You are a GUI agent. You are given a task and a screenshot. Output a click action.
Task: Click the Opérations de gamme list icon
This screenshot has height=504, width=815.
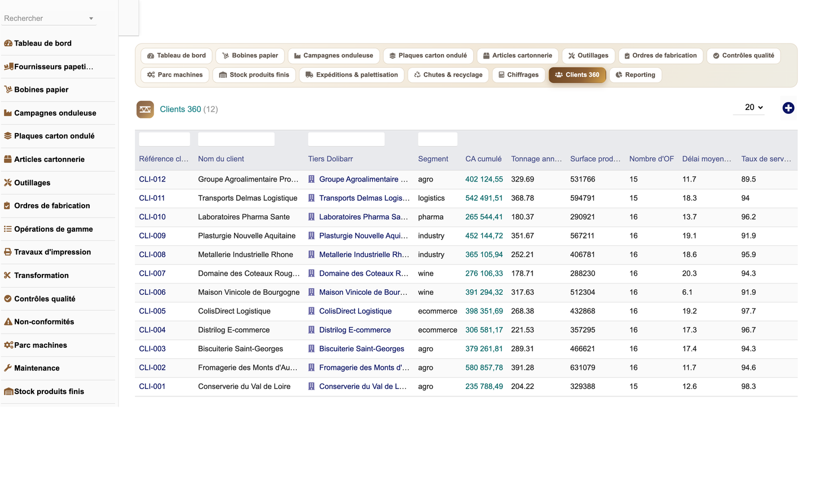8,229
